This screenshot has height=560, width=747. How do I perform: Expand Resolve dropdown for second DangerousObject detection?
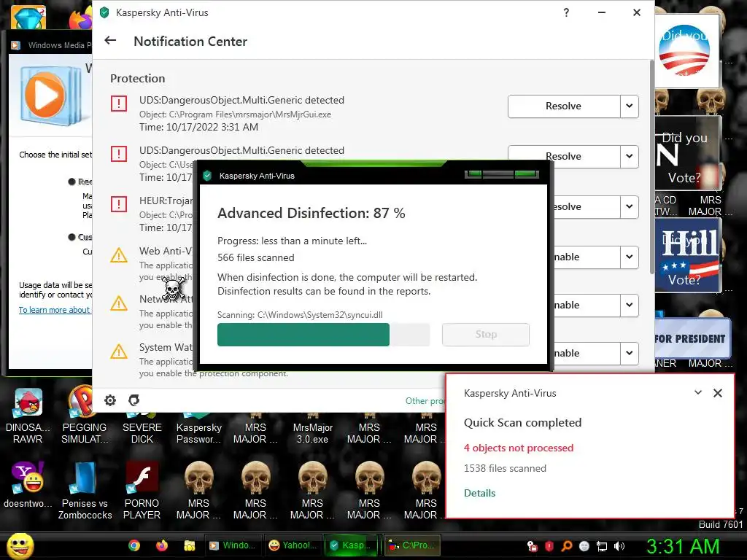click(x=630, y=156)
